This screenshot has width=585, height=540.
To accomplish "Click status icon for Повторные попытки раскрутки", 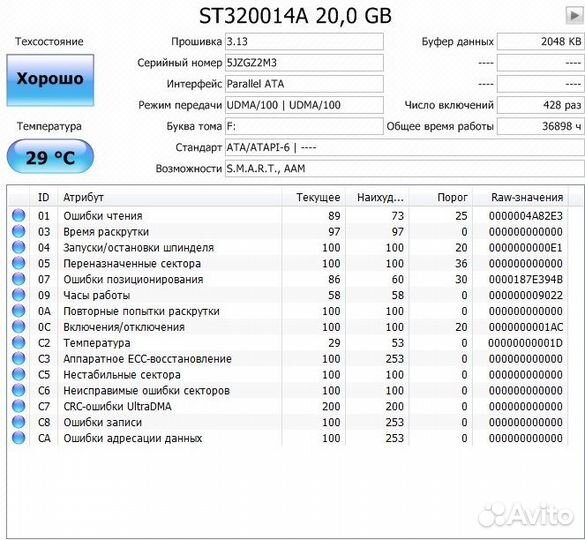I will (x=18, y=310).
